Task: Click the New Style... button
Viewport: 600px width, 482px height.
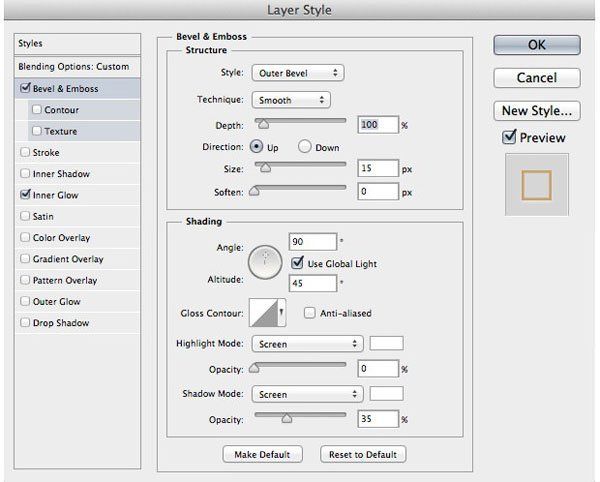Action: 537,111
